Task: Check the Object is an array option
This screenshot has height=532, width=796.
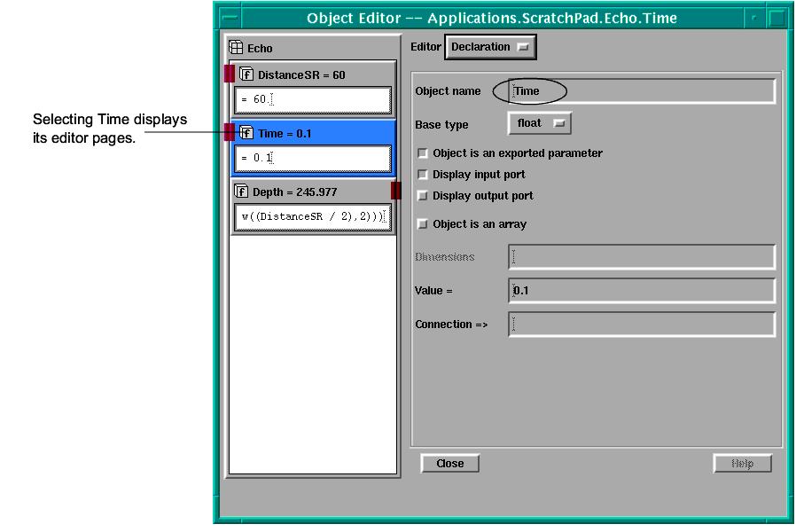Action: click(x=423, y=224)
